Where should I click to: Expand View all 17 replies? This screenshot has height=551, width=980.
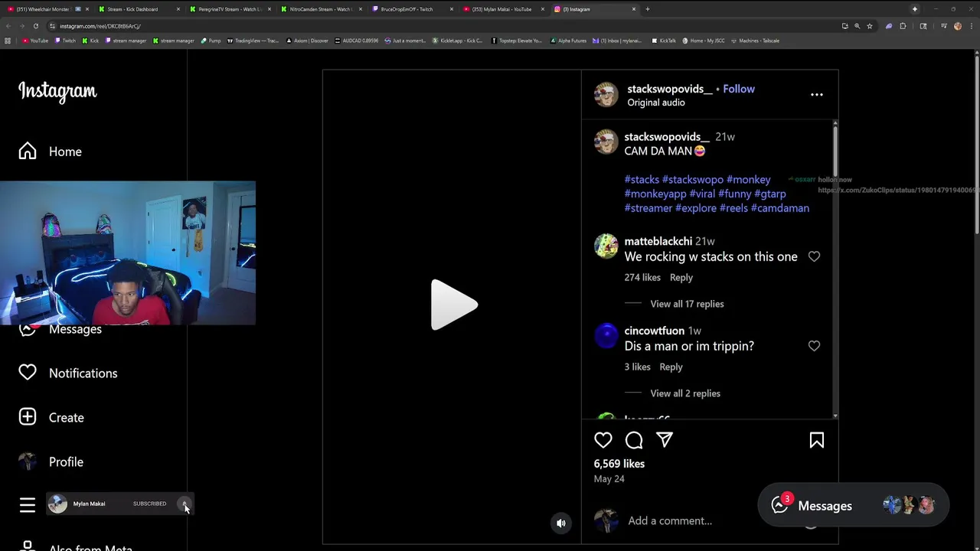click(x=687, y=304)
